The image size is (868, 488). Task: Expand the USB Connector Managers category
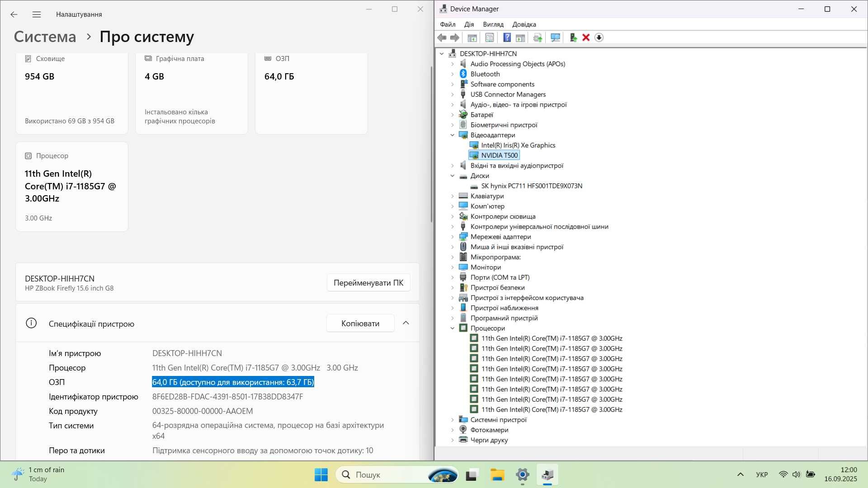point(453,94)
